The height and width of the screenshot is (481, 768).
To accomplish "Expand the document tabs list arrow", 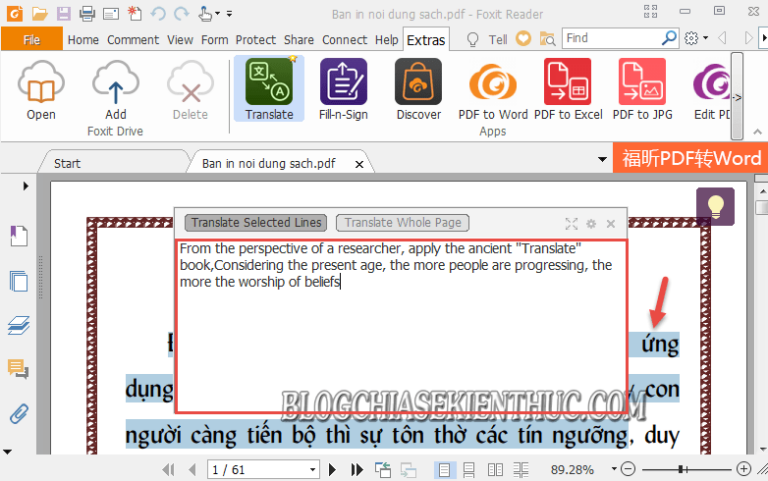I will point(602,159).
